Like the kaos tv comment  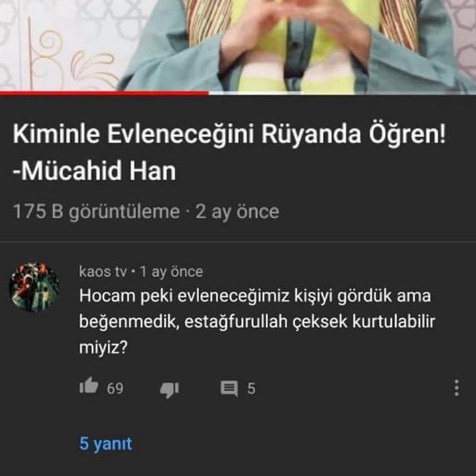click(89, 386)
